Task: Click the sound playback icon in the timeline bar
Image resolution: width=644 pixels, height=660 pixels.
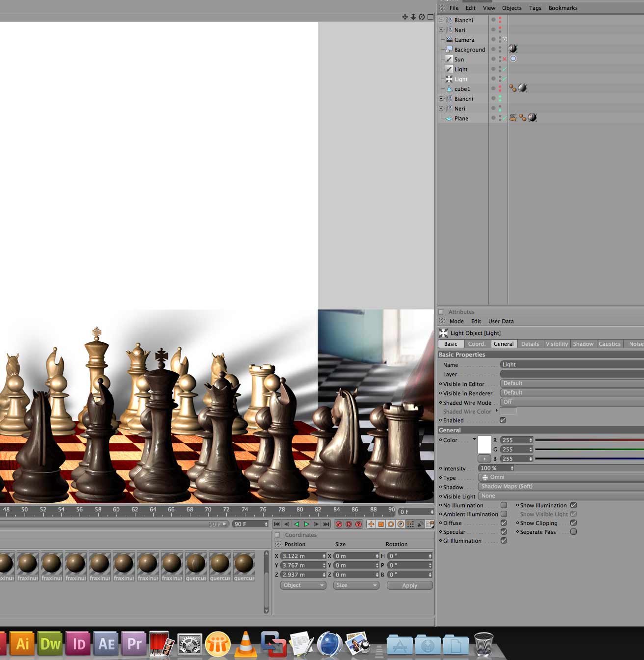Action: (420, 524)
